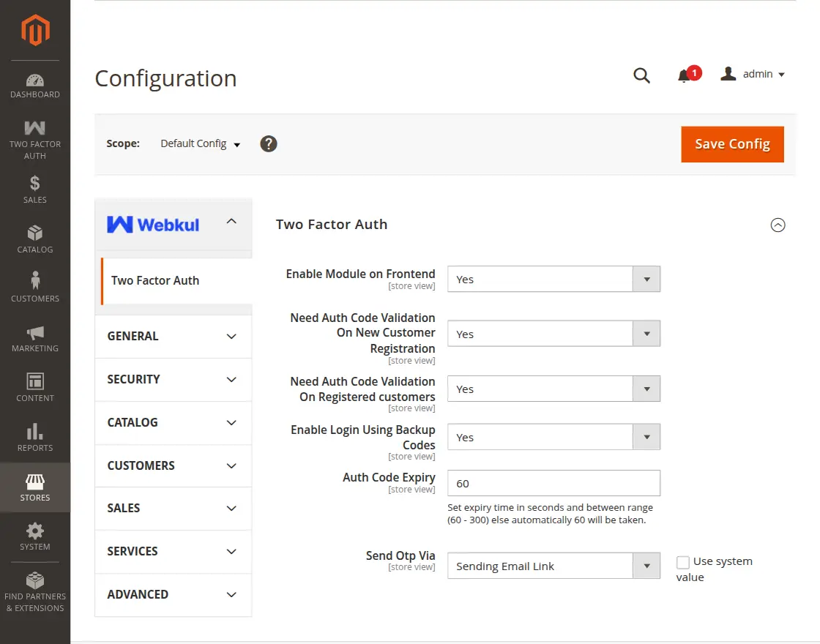The width and height of the screenshot is (820, 644).
Task: Open the Reports sidebar icon
Action: 34,435
